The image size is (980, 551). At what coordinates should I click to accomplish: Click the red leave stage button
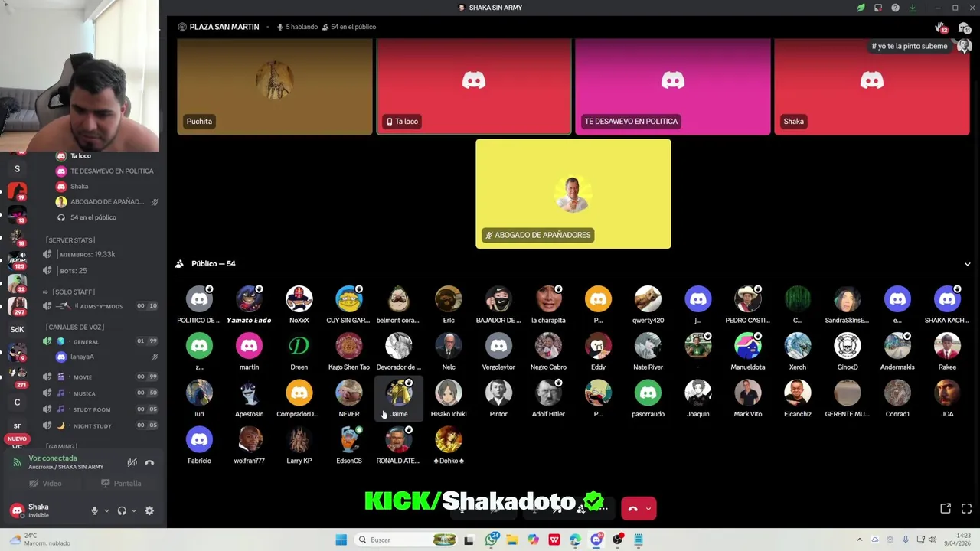[x=632, y=508]
